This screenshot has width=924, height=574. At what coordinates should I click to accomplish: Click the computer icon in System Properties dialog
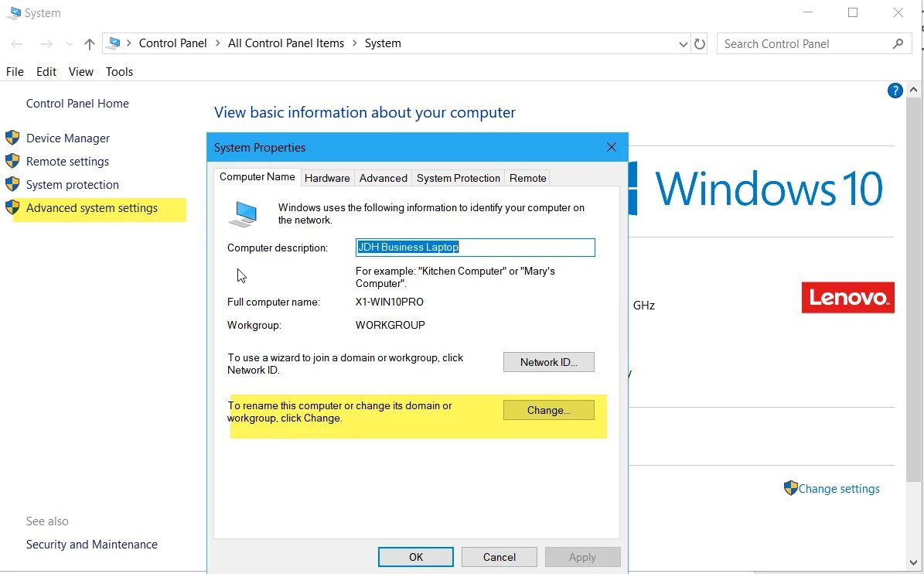(244, 214)
